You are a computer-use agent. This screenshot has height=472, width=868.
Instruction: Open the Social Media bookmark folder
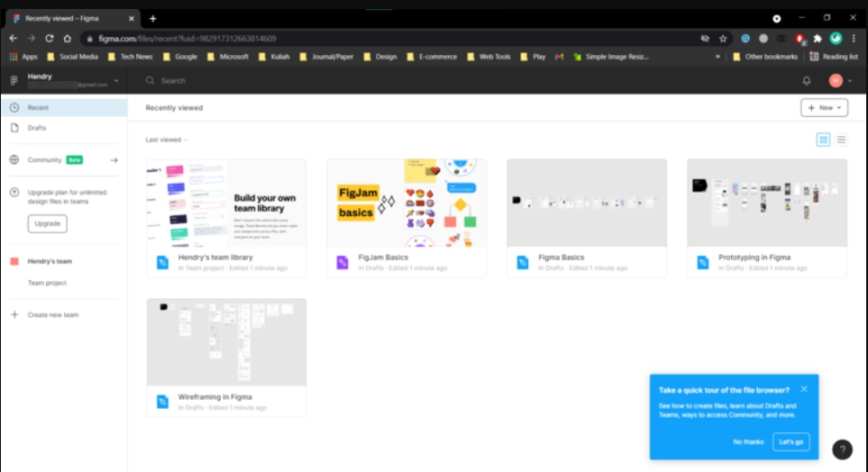click(72, 57)
